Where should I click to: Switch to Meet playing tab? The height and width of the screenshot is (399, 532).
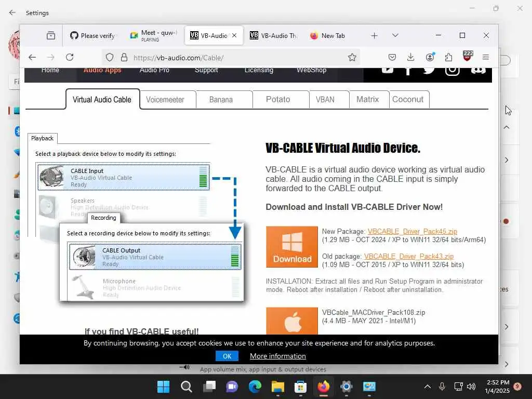154,36
